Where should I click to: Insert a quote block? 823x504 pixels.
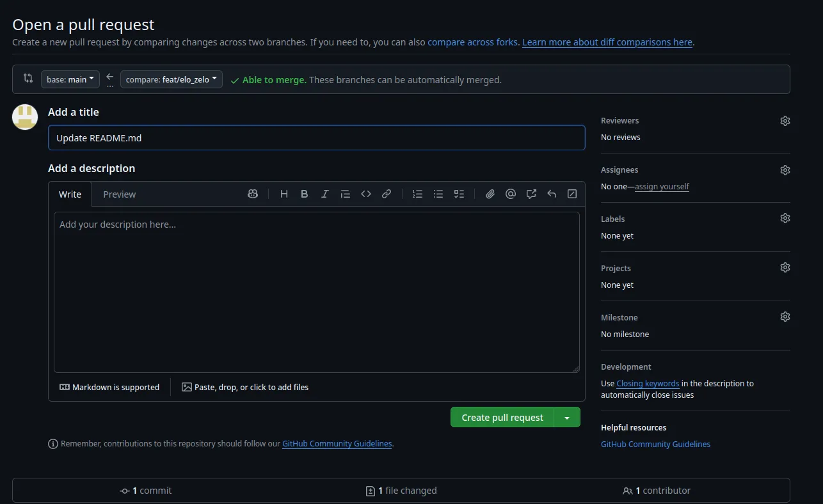[345, 194]
